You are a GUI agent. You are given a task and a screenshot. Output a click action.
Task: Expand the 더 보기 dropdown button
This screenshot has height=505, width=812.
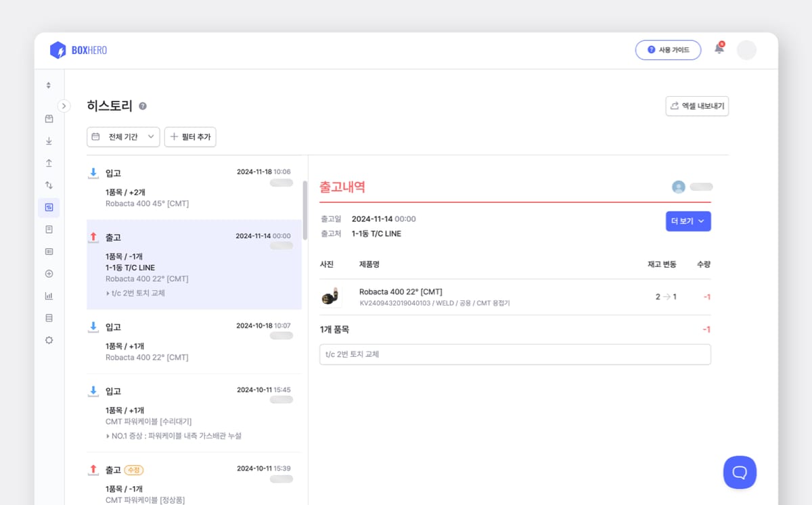click(x=687, y=221)
